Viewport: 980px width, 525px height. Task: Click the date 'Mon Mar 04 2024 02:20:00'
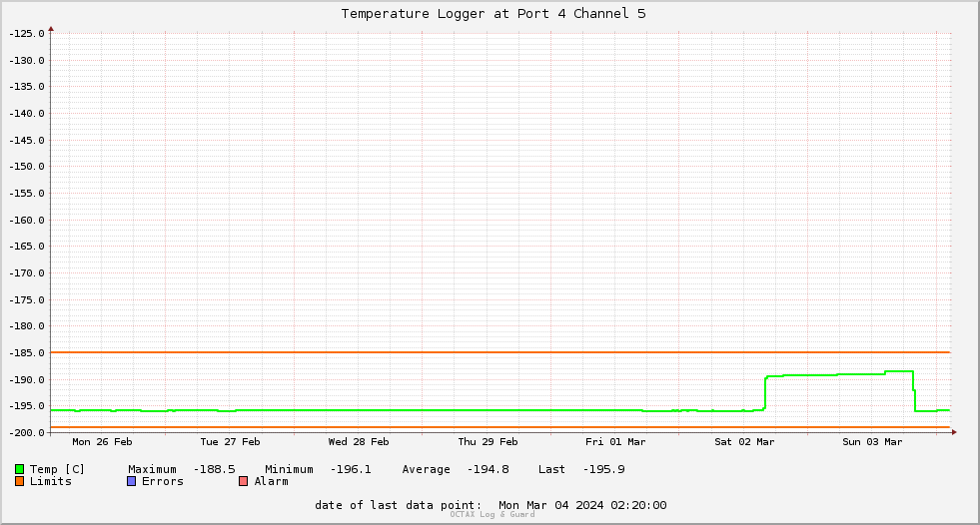pyautogui.click(x=582, y=505)
